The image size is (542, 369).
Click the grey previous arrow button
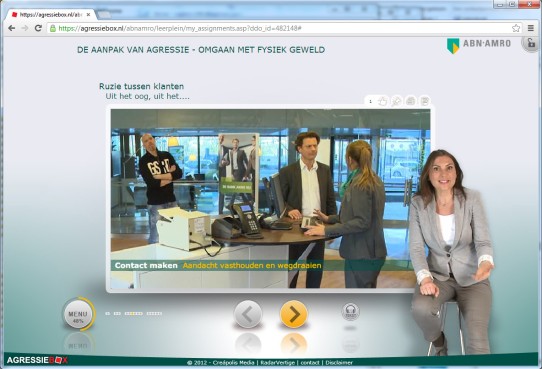[x=247, y=314]
